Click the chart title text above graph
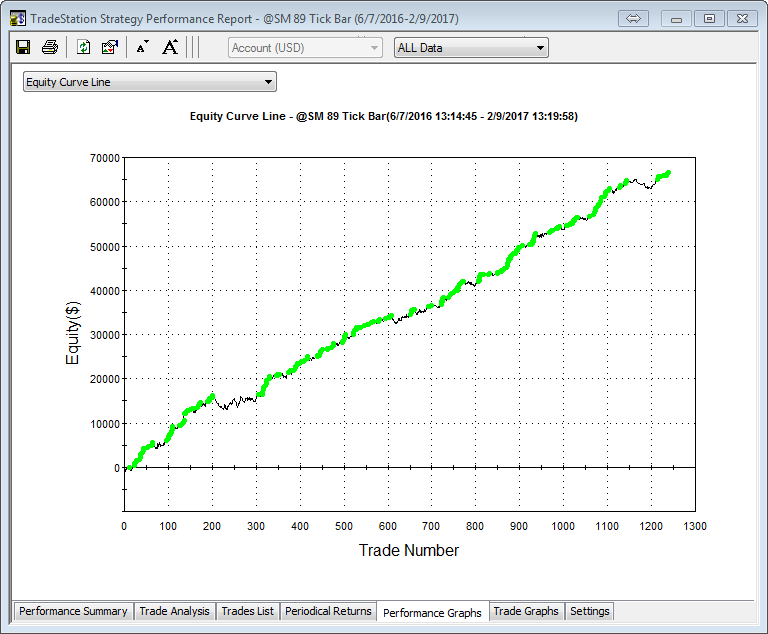 [383, 116]
